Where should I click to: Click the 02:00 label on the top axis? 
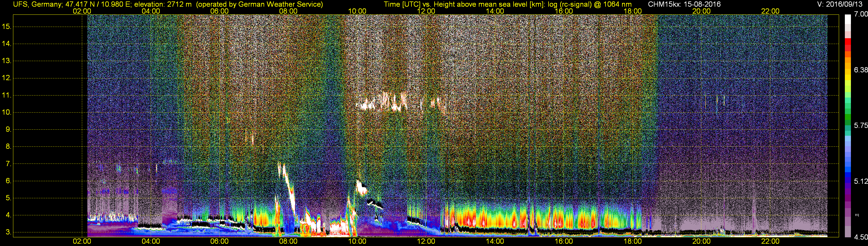(82, 11)
